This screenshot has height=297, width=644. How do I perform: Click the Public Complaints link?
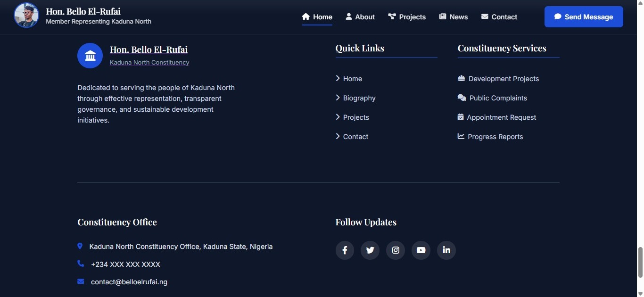[x=498, y=98]
